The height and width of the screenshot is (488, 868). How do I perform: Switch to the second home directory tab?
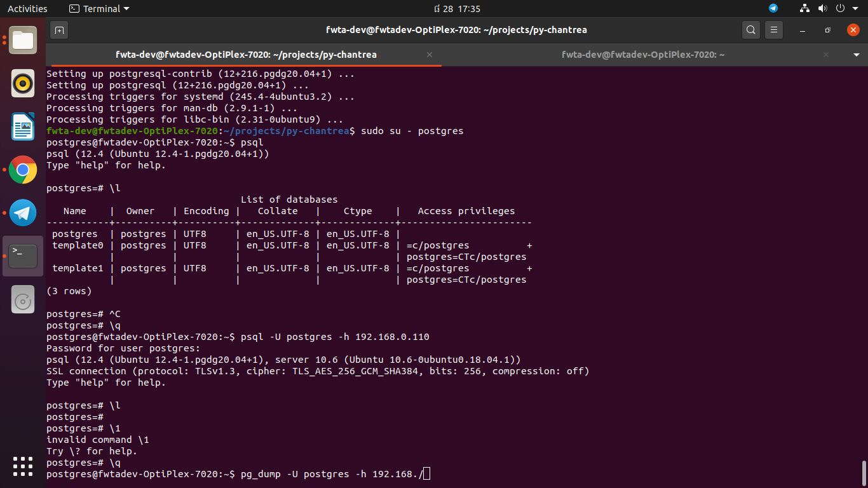[642, 55]
